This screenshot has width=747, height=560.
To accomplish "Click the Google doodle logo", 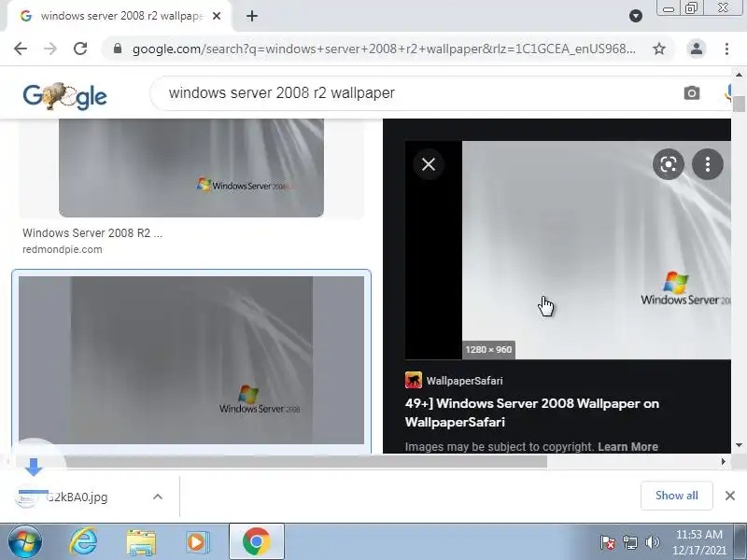I will click(64, 96).
